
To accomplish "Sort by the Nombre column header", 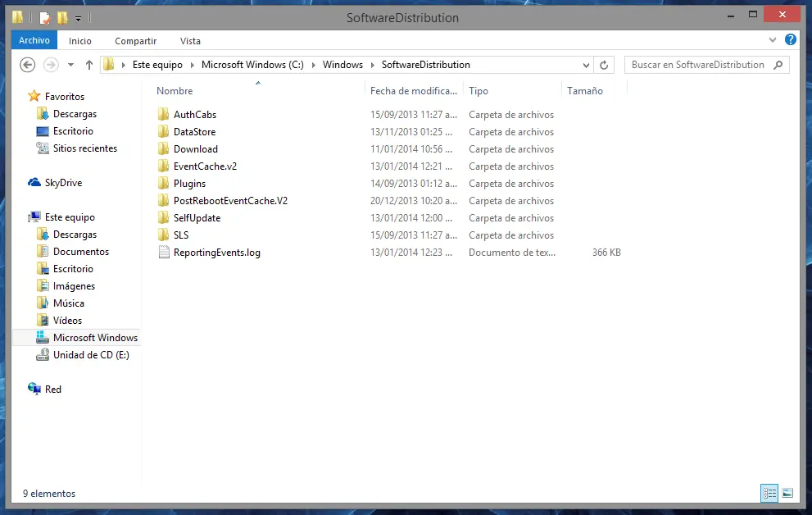I will pyautogui.click(x=175, y=91).
